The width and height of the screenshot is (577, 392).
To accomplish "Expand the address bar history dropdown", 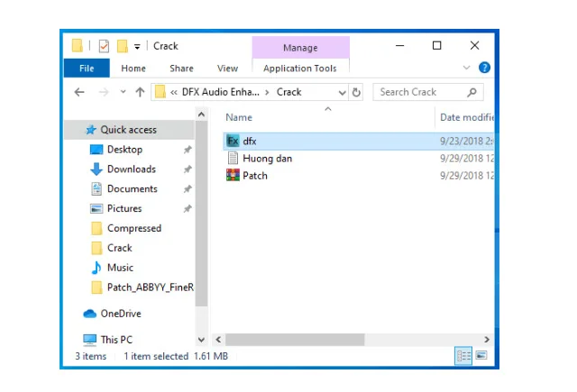I will [343, 92].
